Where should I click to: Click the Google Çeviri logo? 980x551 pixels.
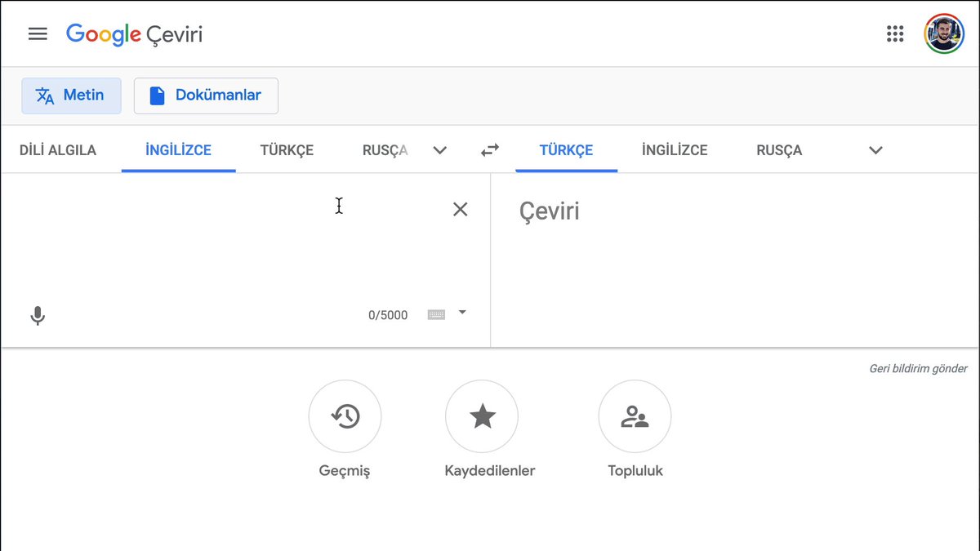point(135,34)
